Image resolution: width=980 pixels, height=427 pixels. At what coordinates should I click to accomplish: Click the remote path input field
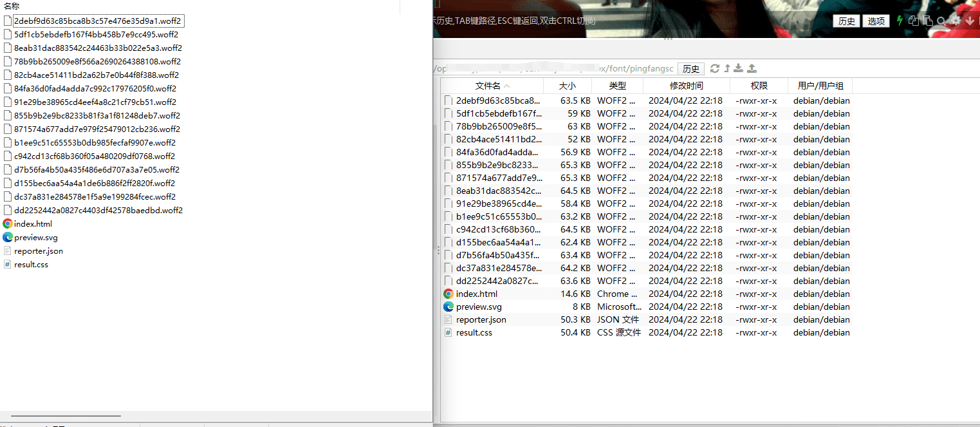[553, 69]
